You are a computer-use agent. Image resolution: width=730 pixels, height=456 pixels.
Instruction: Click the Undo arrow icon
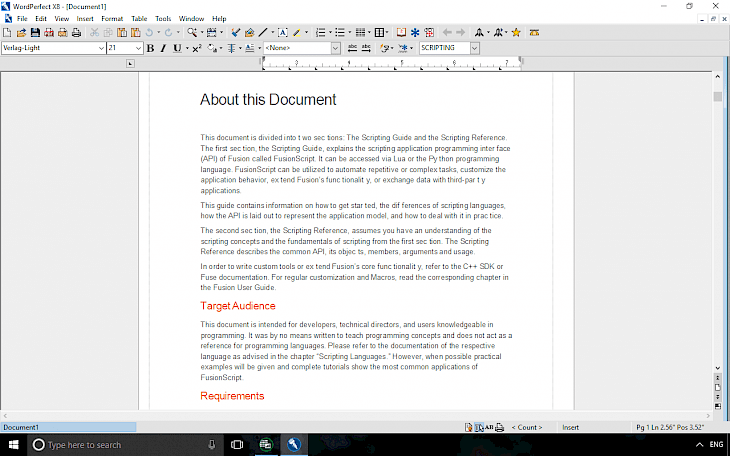coord(149,33)
